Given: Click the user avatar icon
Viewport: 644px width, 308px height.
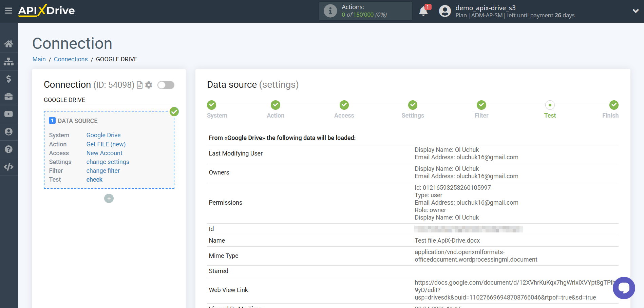Looking at the screenshot, I should click(445, 11).
